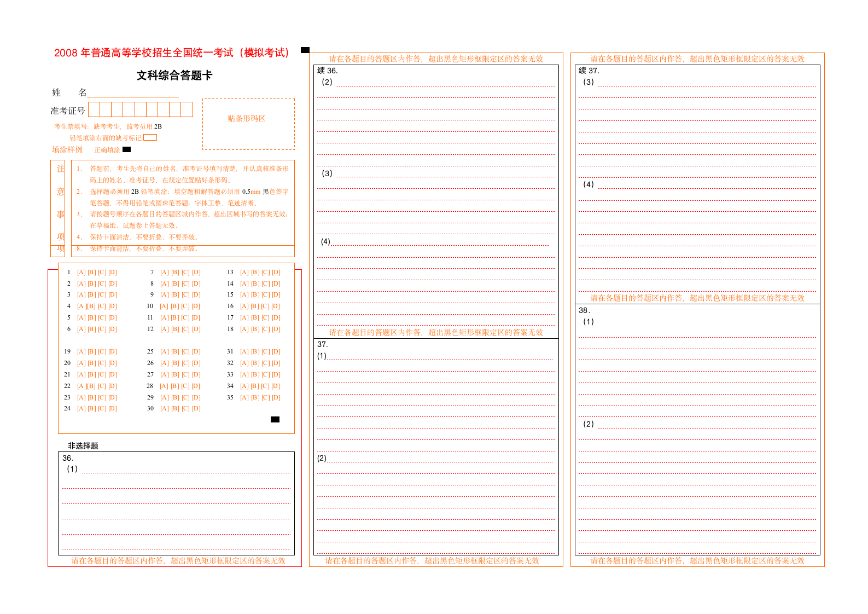This screenshot has width=868, height=614.
Task: Mark bubble [D] for question 2
Action: tap(112, 283)
